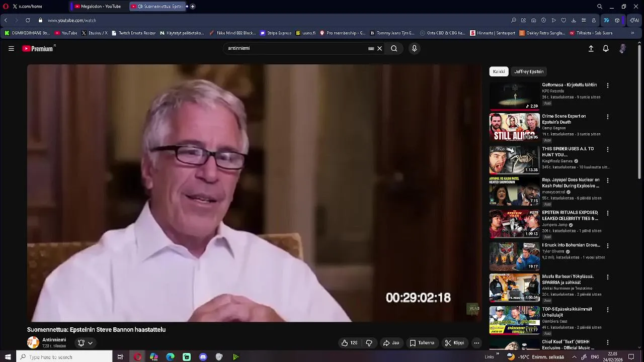Switch to the Megalodon - YouTube tab

pyautogui.click(x=99, y=7)
